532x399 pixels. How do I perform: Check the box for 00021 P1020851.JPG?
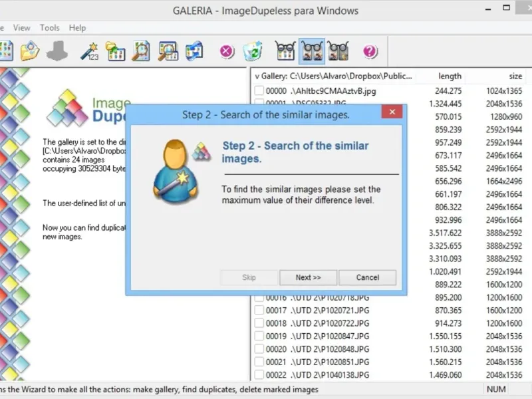click(259, 362)
